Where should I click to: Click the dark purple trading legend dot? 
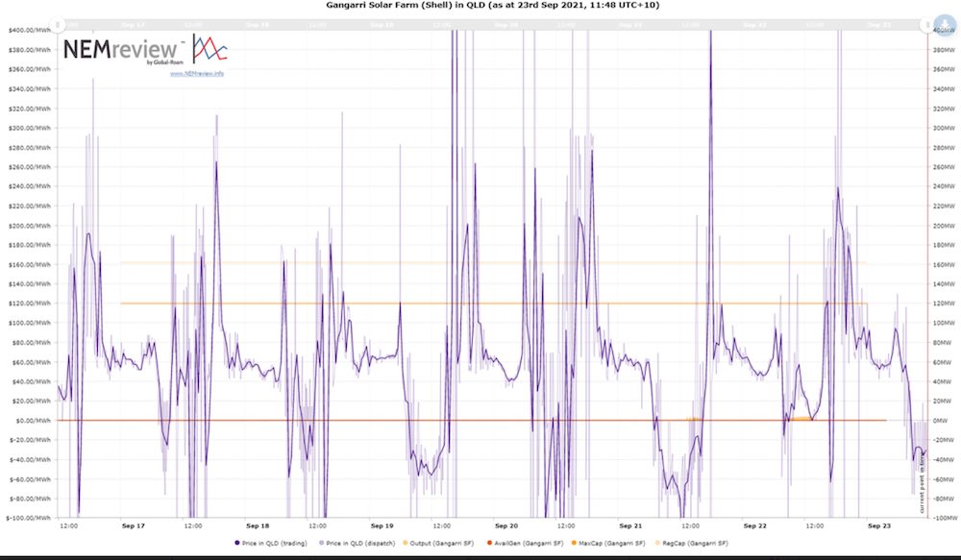(x=237, y=544)
